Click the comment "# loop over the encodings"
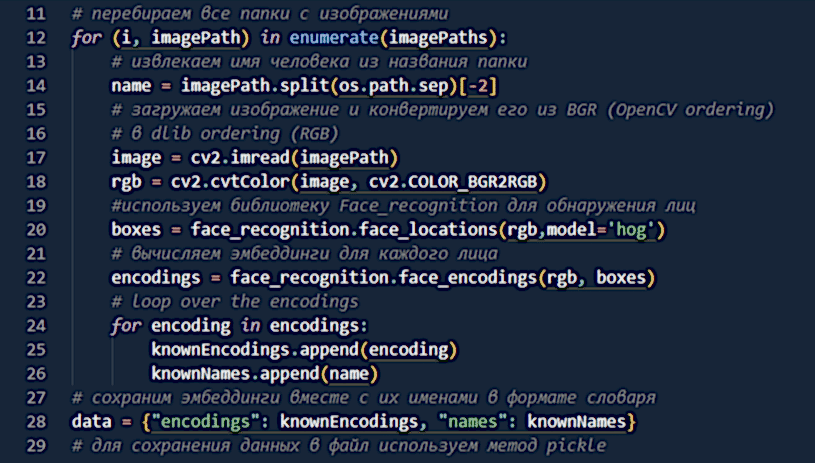This screenshot has width=815, height=463. pyautogui.click(x=237, y=302)
